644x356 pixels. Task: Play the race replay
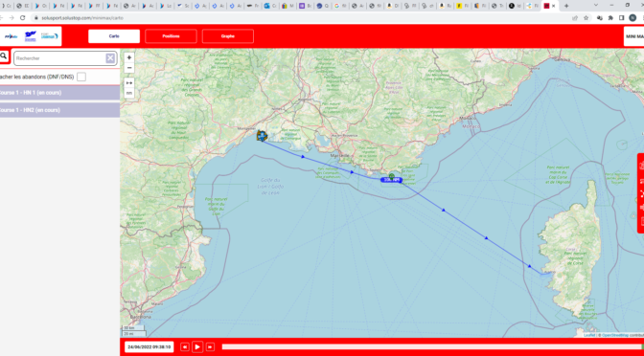pyautogui.click(x=197, y=347)
